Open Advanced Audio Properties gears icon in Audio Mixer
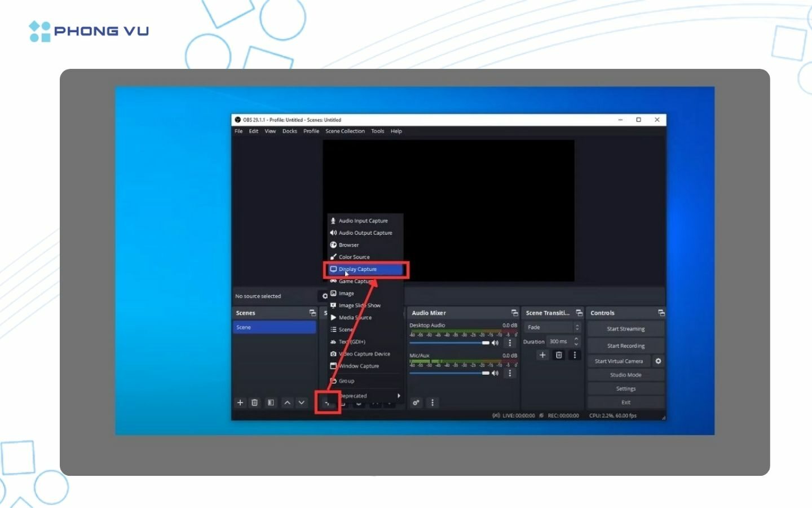The height and width of the screenshot is (508, 812). coord(416,402)
